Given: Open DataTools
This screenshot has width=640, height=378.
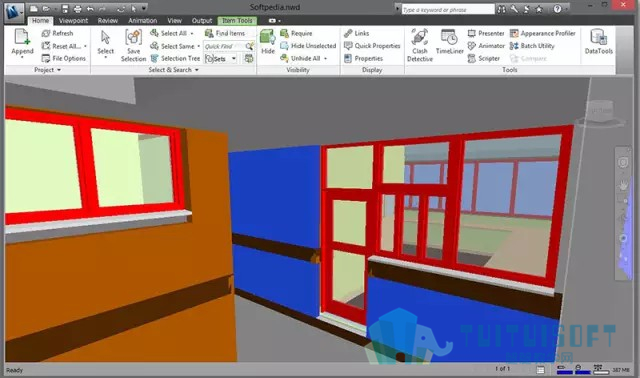Looking at the screenshot, I should pyautogui.click(x=599, y=42).
